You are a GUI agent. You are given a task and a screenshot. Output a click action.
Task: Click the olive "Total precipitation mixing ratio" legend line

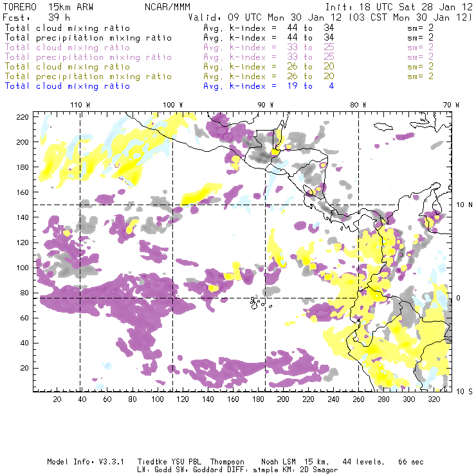coord(88,76)
